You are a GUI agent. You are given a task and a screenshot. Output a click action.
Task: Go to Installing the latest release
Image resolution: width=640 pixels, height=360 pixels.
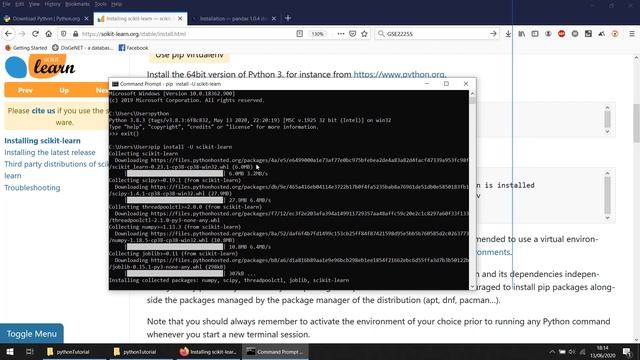[x=50, y=152]
